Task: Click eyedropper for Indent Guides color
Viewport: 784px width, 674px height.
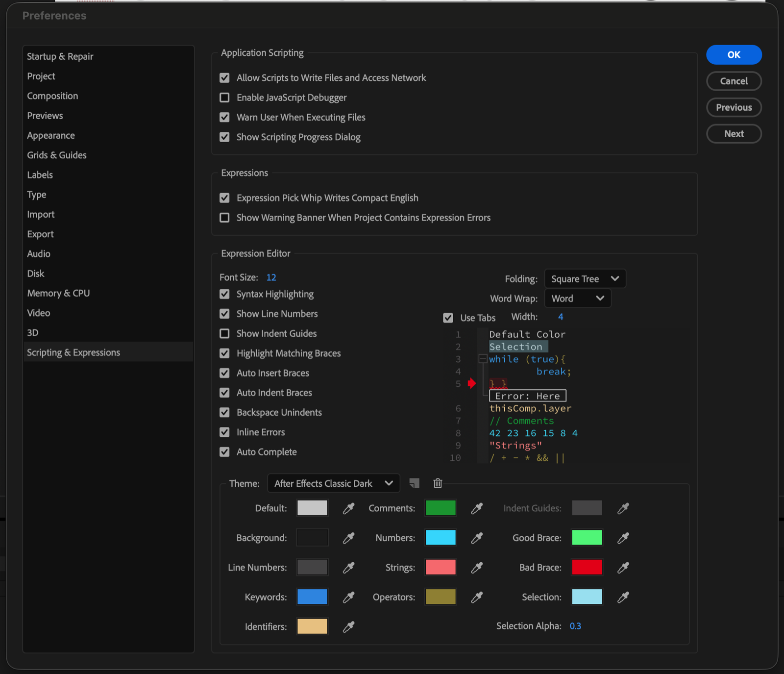Action: point(623,508)
